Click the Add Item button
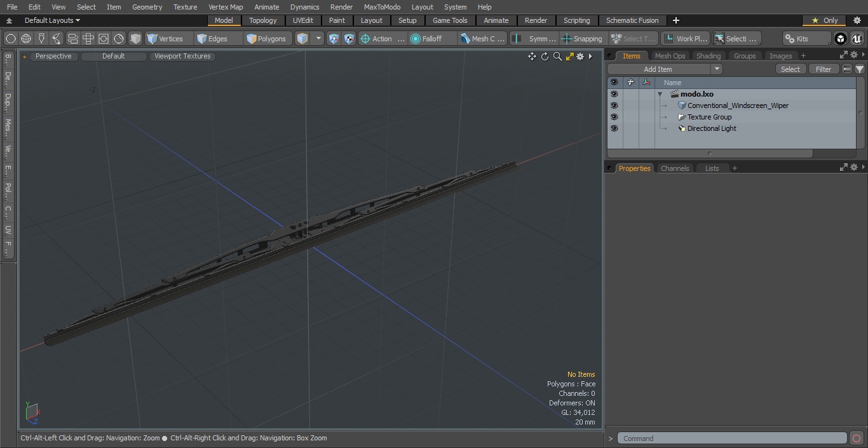Screen dimensions: 868x448 pos(658,69)
